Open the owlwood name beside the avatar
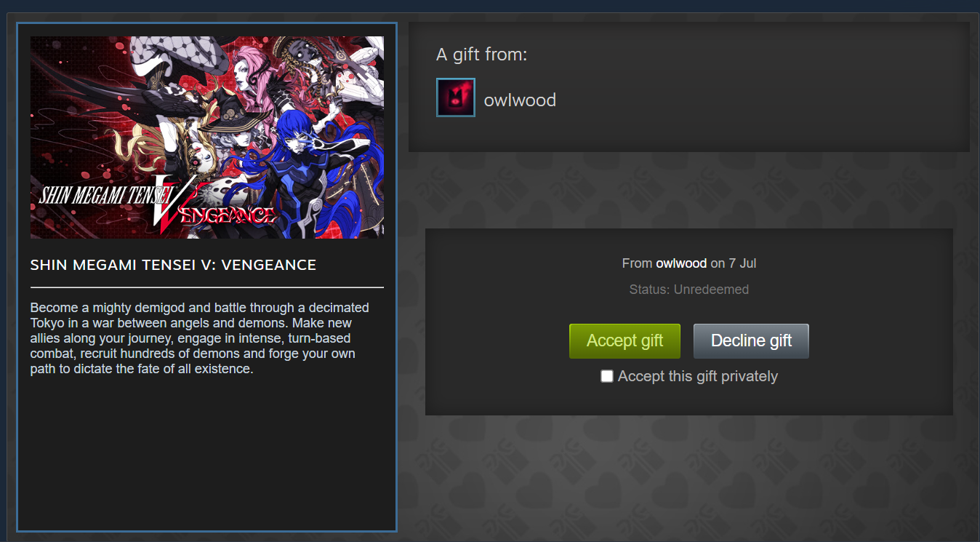980x542 pixels. coord(520,100)
